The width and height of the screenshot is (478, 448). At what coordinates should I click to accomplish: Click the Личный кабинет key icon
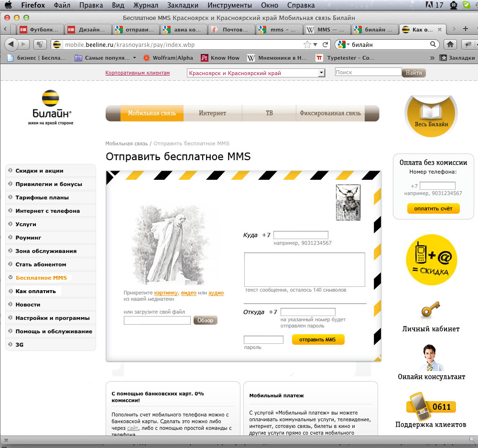(429, 311)
